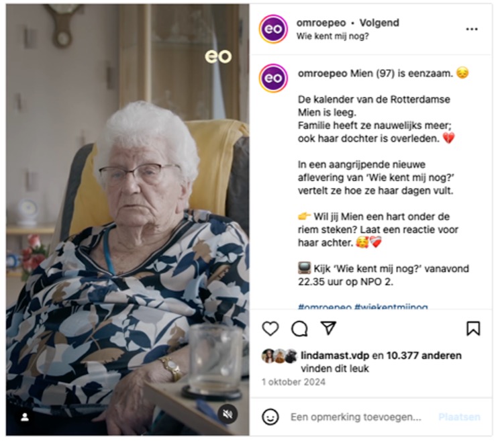Save the post with the bookmark icon
The height and width of the screenshot is (443, 504).
coord(473,328)
